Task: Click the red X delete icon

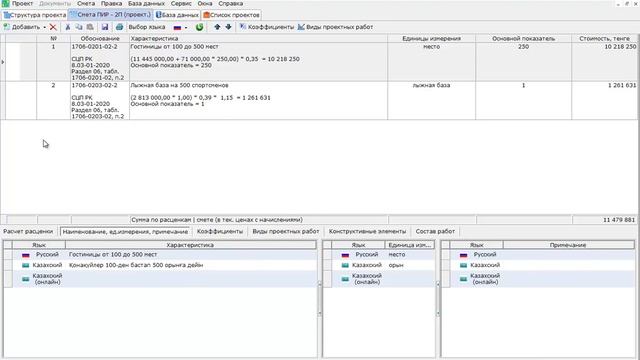Action: [x=53, y=27]
